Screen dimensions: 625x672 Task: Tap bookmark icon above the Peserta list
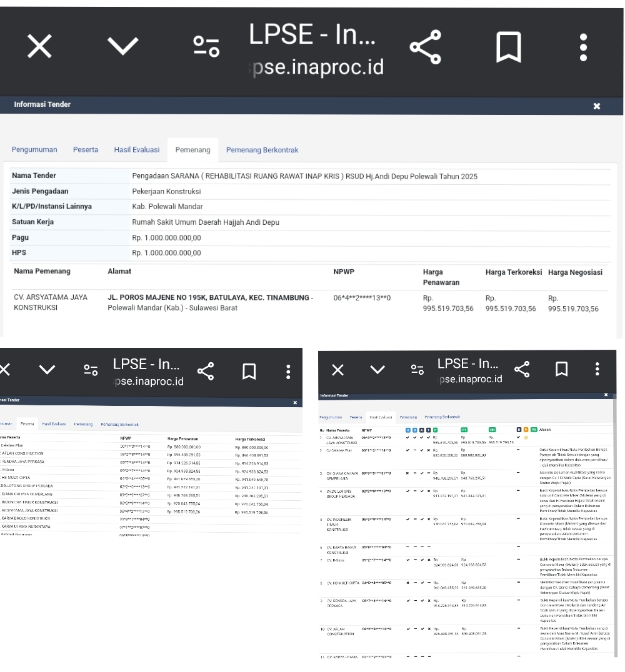[249, 372]
